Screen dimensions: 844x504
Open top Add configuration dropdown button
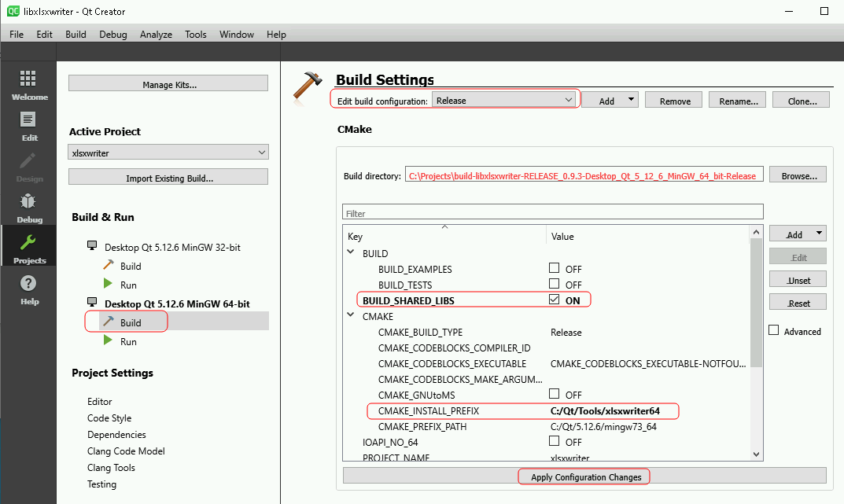610,100
